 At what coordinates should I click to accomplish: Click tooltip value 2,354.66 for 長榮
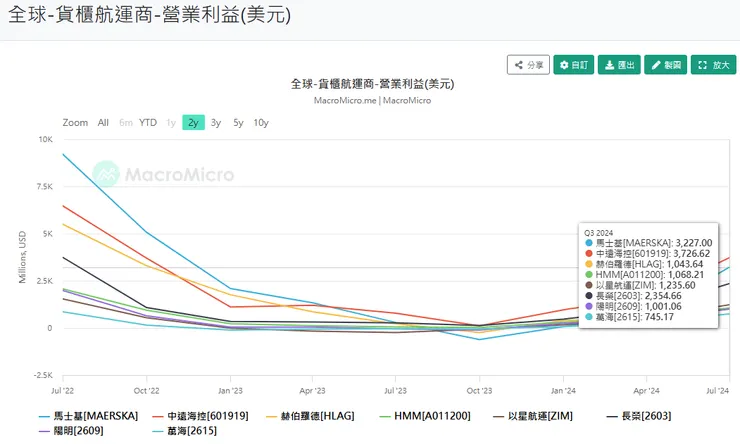pyautogui.click(x=662, y=296)
